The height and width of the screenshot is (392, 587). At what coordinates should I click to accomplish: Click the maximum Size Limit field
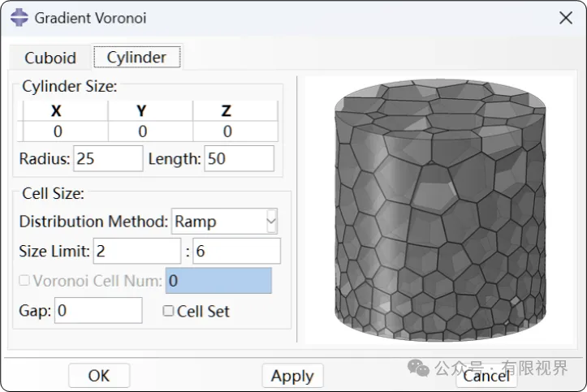click(236, 251)
